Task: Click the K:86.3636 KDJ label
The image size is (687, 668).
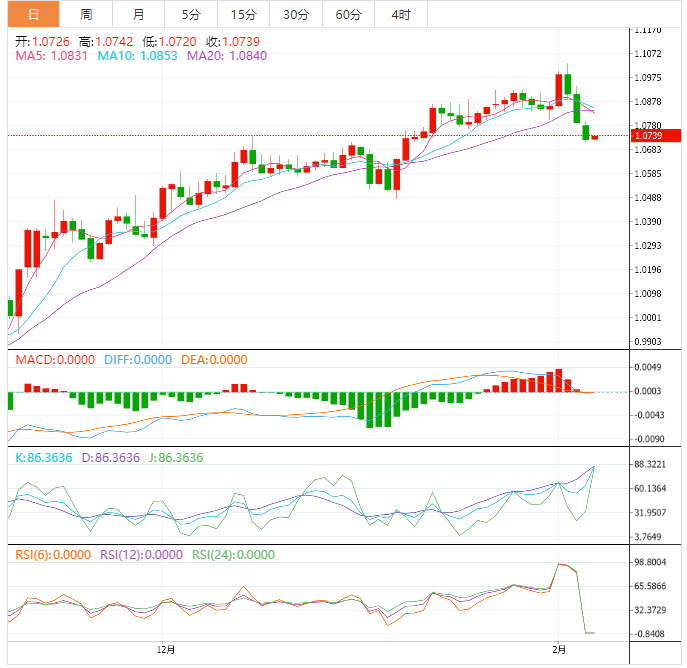Action: (42, 457)
